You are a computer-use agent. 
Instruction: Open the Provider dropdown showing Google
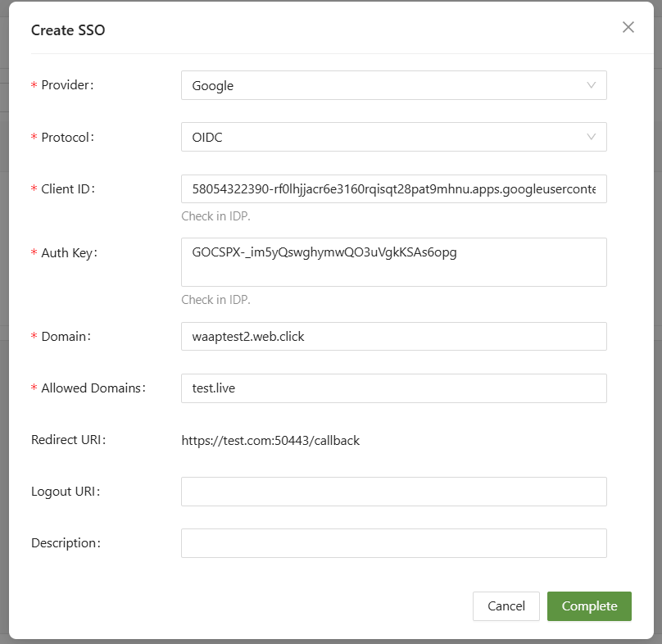pyautogui.click(x=393, y=85)
